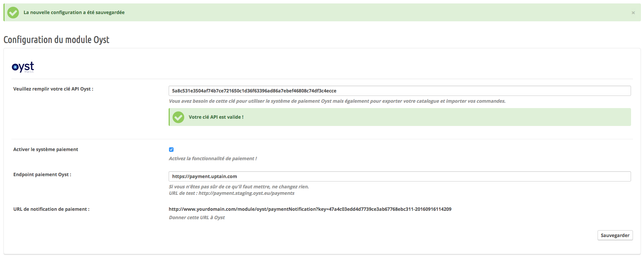The width and height of the screenshot is (644, 258).
Task: Click the Sauvegarder button
Action: (x=615, y=235)
